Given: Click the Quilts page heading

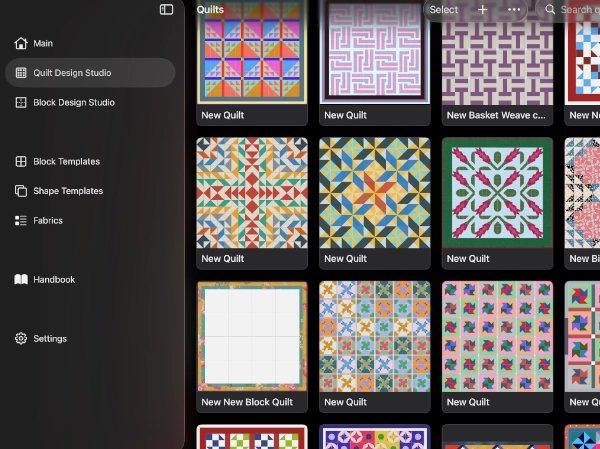Looking at the screenshot, I should pyautogui.click(x=210, y=10).
